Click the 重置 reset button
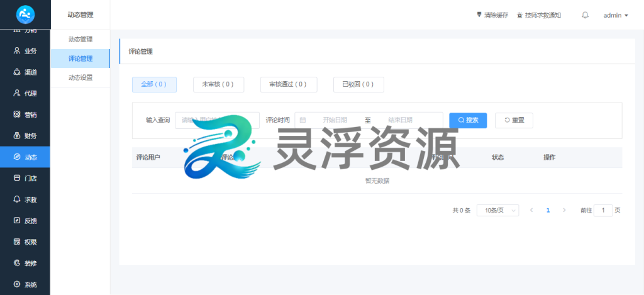The width and height of the screenshot is (644, 295). (x=514, y=120)
